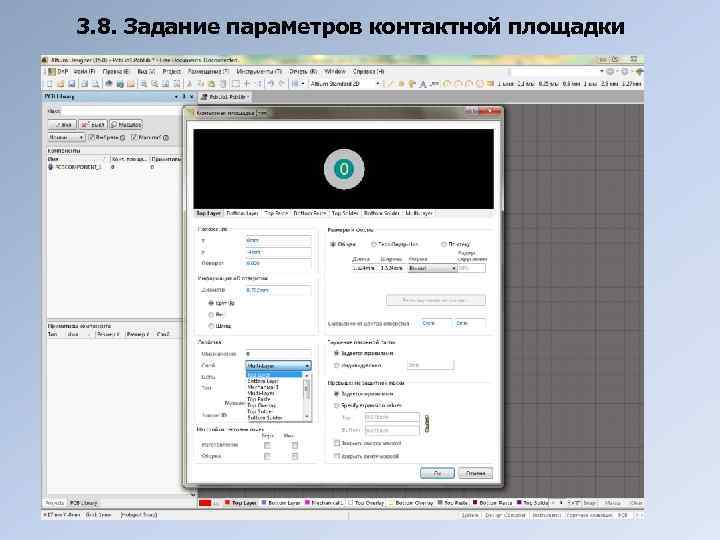The image size is (720, 540).
Task: Select Top-Middle-Bottom size mode radio
Action: 374,244
